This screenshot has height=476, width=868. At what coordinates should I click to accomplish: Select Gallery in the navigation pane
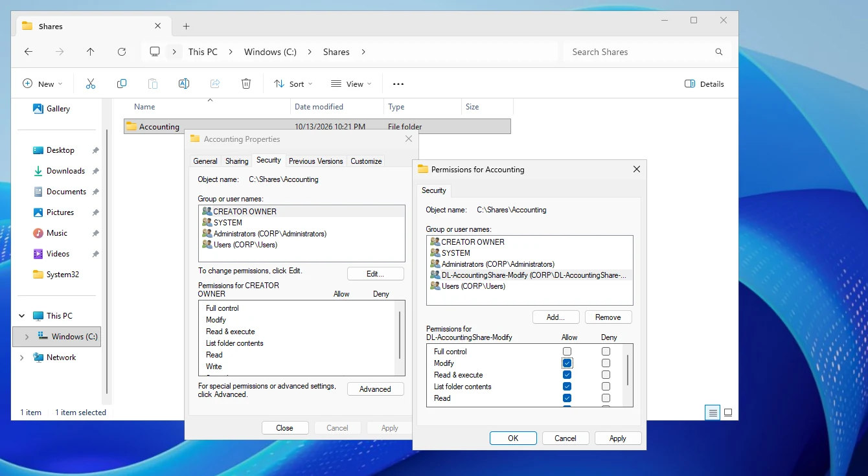click(x=58, y=109)
